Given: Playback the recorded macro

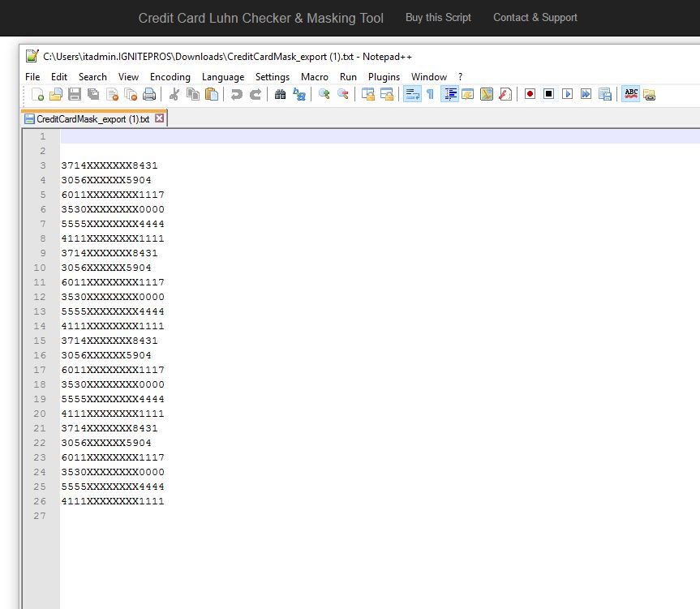Looking at the screenshot, I should click(x=567, y=94).
